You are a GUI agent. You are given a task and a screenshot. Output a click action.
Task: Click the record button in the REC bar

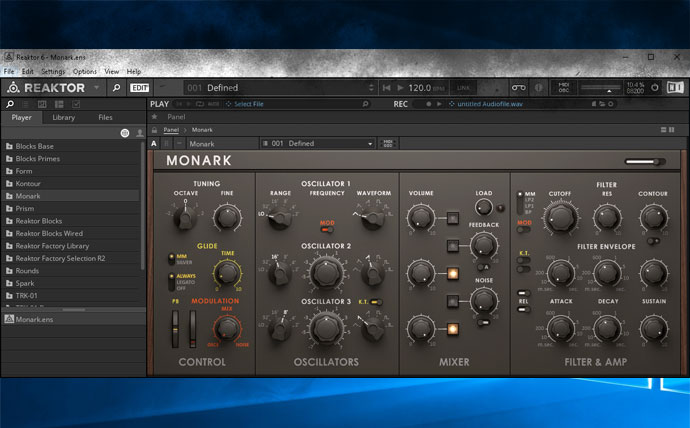coord(429,104)
